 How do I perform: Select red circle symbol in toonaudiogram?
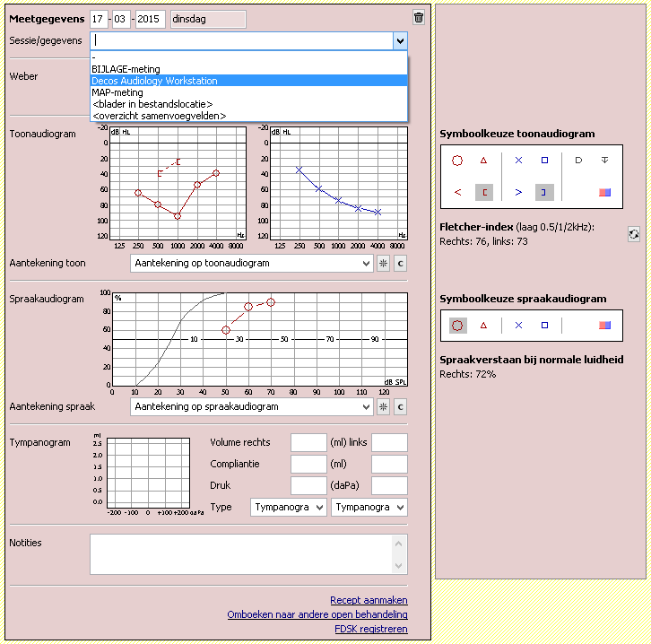457,161
